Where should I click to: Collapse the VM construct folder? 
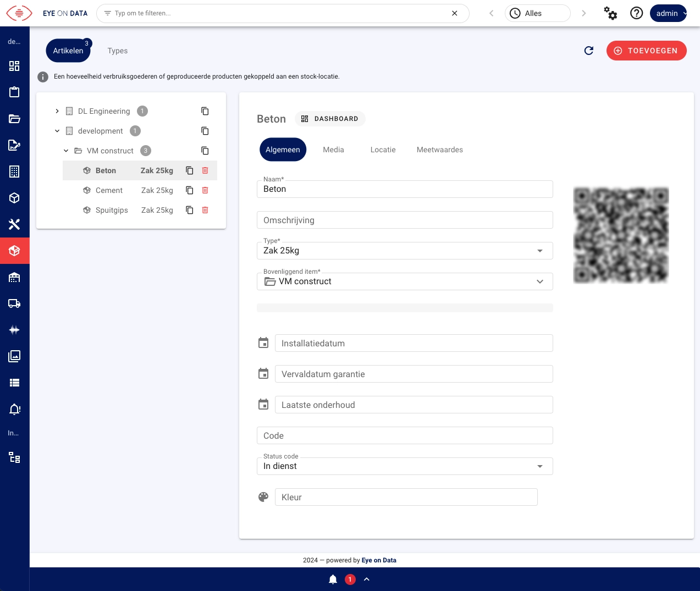(66, 151)
